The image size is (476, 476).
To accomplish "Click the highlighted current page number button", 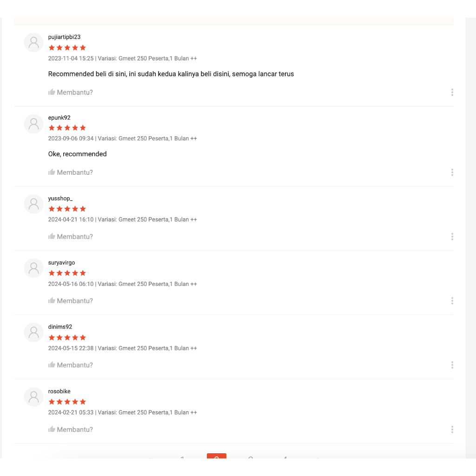I will [217, 456].
